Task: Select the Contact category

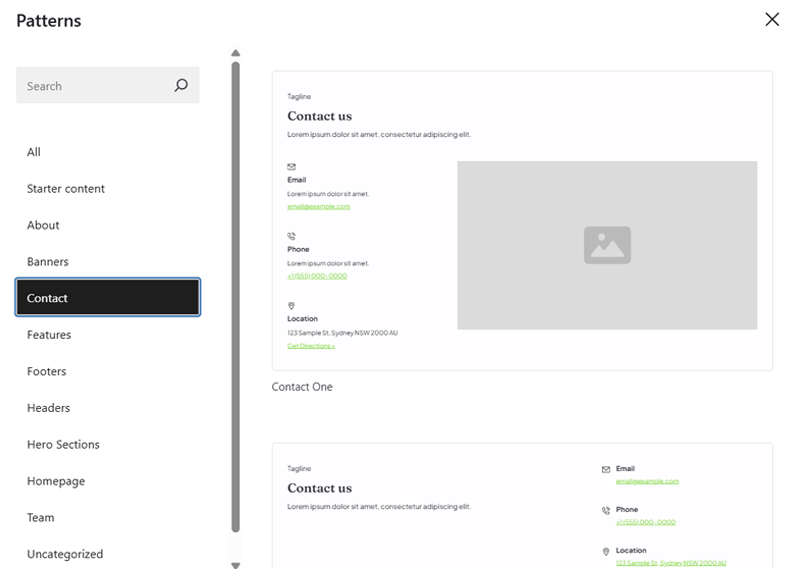Action: 108,298
